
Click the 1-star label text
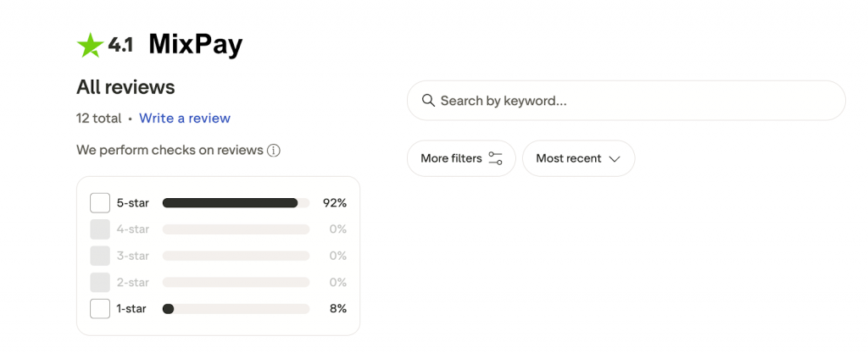point(131,309)
